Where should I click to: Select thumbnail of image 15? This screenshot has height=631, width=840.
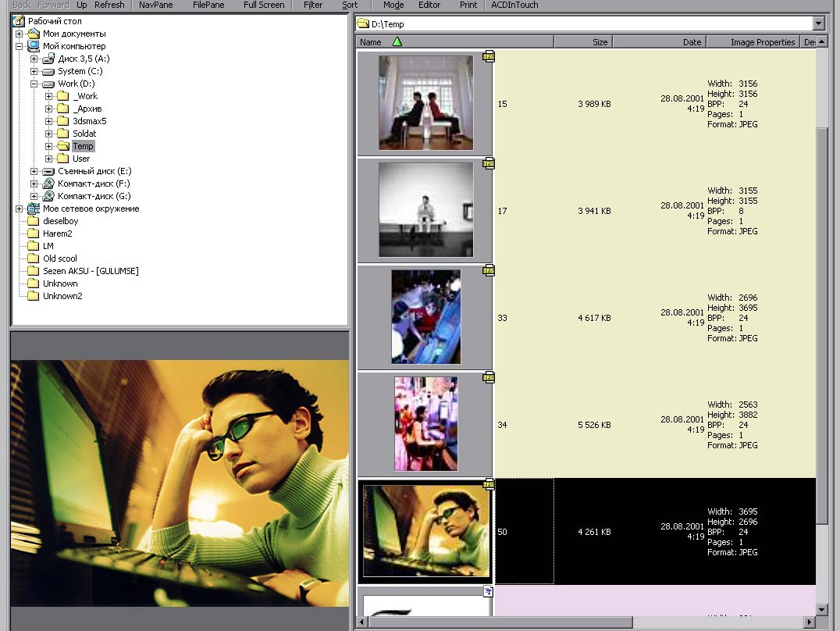click(x=426, y=103)
